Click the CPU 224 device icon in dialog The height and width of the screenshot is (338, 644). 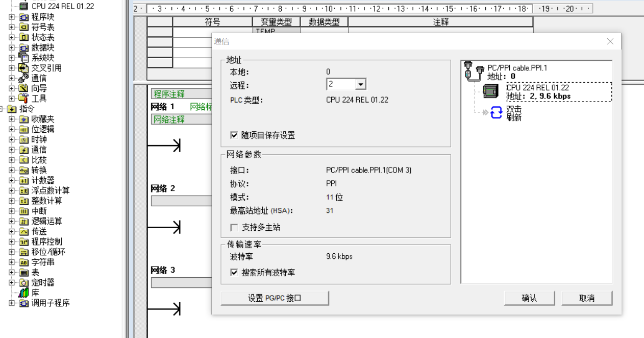(x=490, y=91)
